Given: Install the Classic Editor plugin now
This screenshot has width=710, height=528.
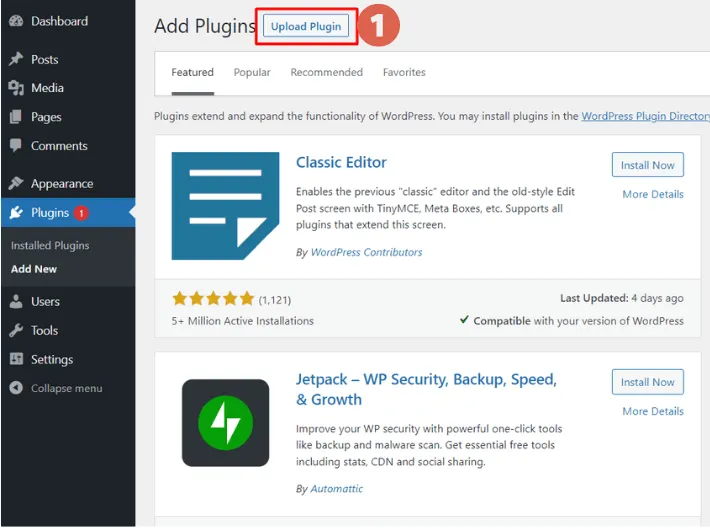Looking at the screenshot, I should pyautogui.click(x=648, y=165).
